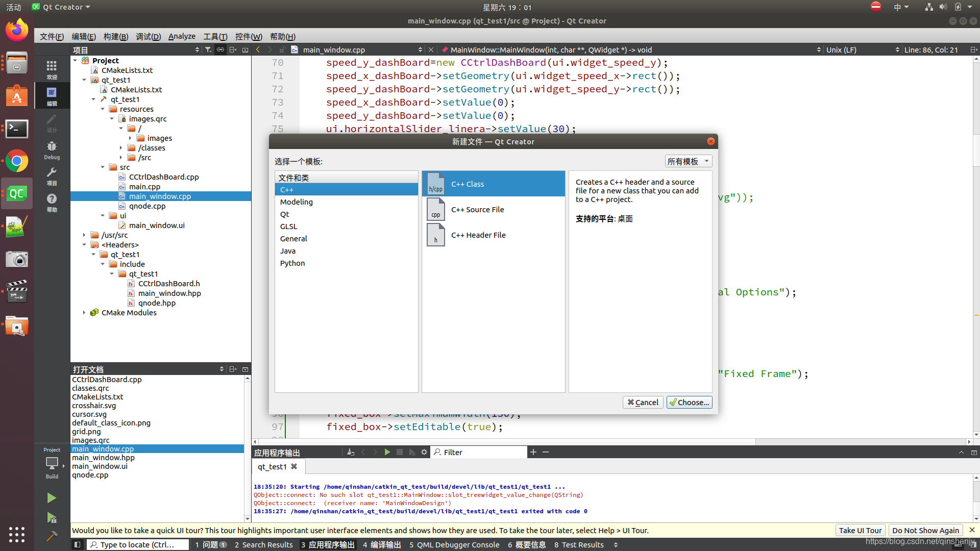Select C++ Source File template

493,209
